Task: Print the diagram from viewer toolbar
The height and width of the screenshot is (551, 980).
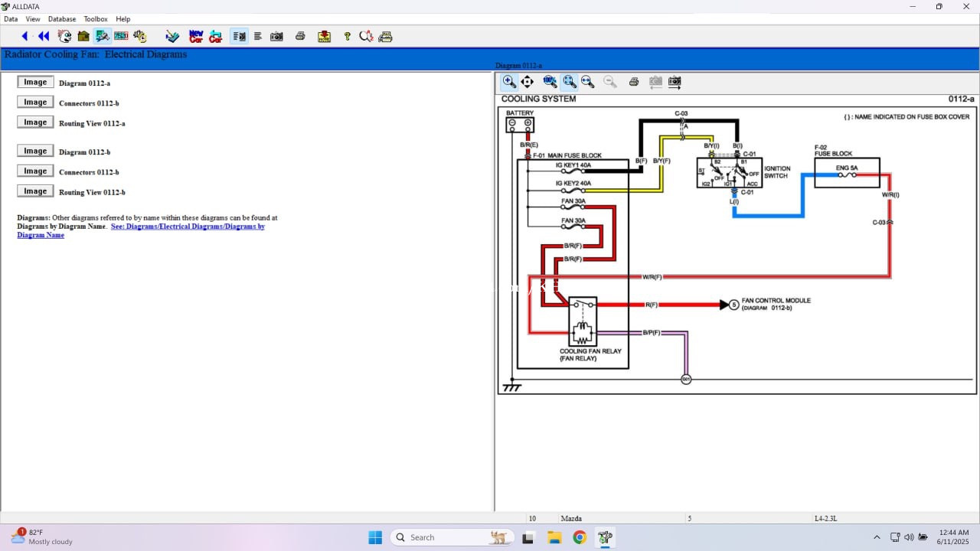Action: click(x=634, y=82)
